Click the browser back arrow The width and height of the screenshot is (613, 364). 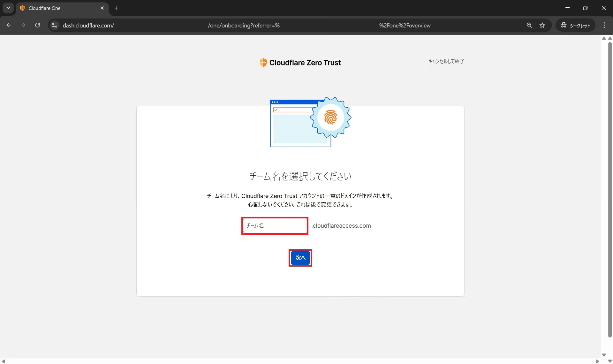tap(9, 25)
